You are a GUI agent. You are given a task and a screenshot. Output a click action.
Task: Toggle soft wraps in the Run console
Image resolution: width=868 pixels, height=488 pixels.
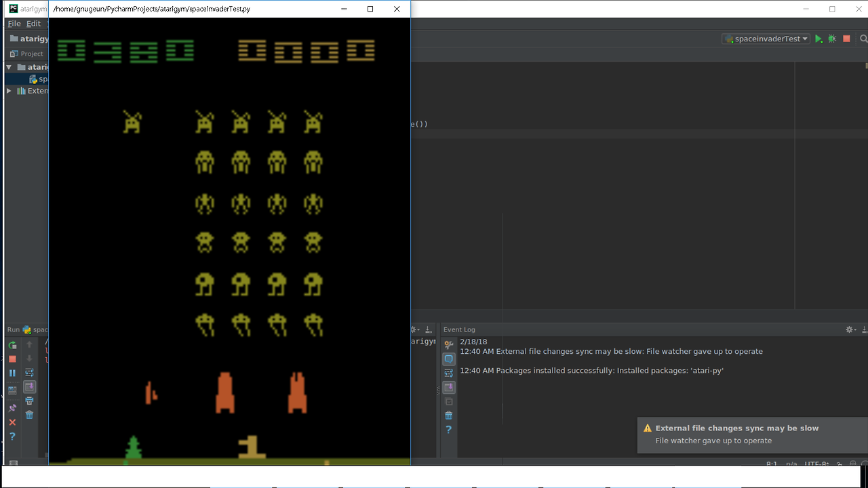point(29,373)
